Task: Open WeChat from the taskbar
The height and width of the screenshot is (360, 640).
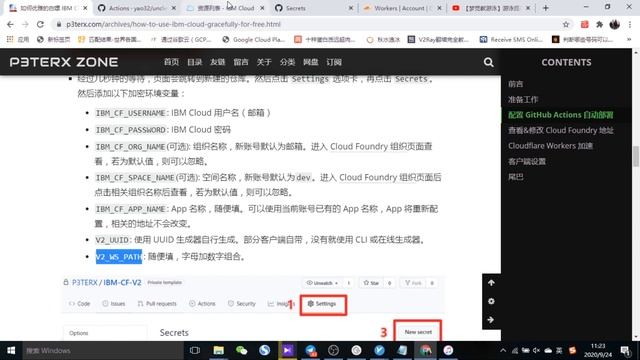Action: click(242, 350)
